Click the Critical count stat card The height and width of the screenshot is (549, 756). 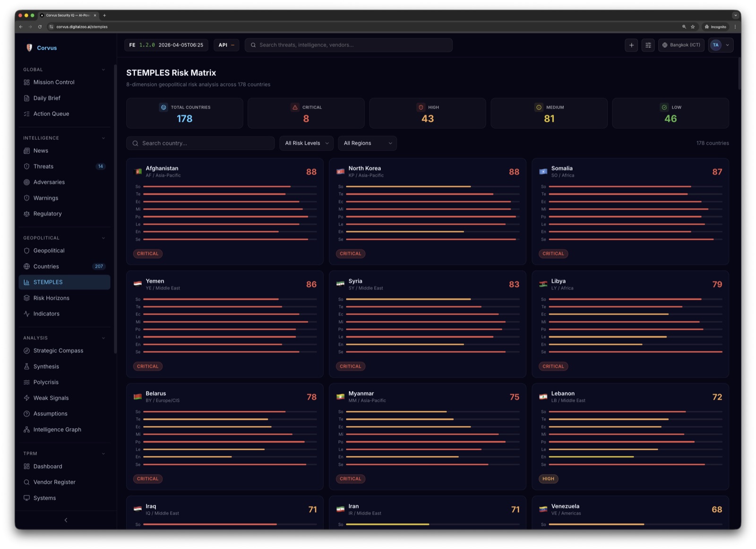(306, 113)
